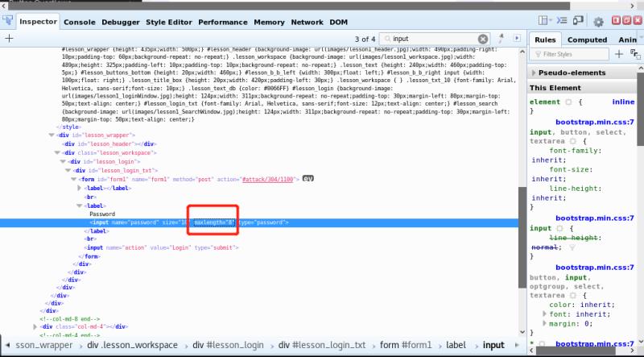Open Responsive Design Mode icon
Viewport: 644px width, 357px height.
pyautogui.click(x=578, y=21)
